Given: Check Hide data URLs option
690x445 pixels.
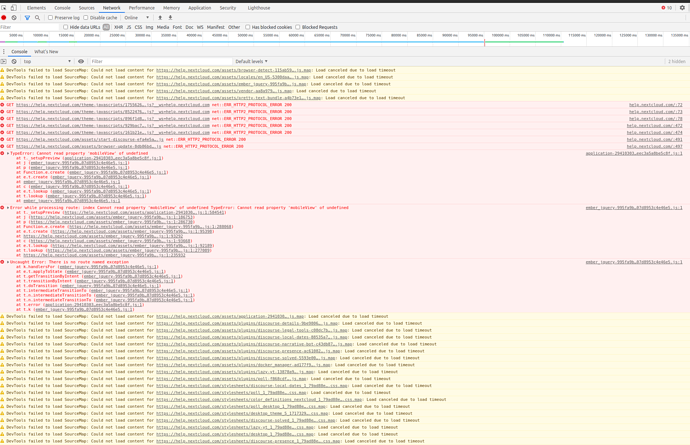Looking at the screenshot, I should [x=66, y=27].
